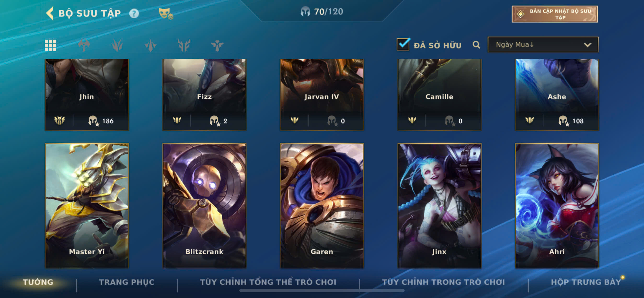This screenshot has height=298, width=644.
Task: Filter champions by the second role icon
Action: click(x=117, y=45)
